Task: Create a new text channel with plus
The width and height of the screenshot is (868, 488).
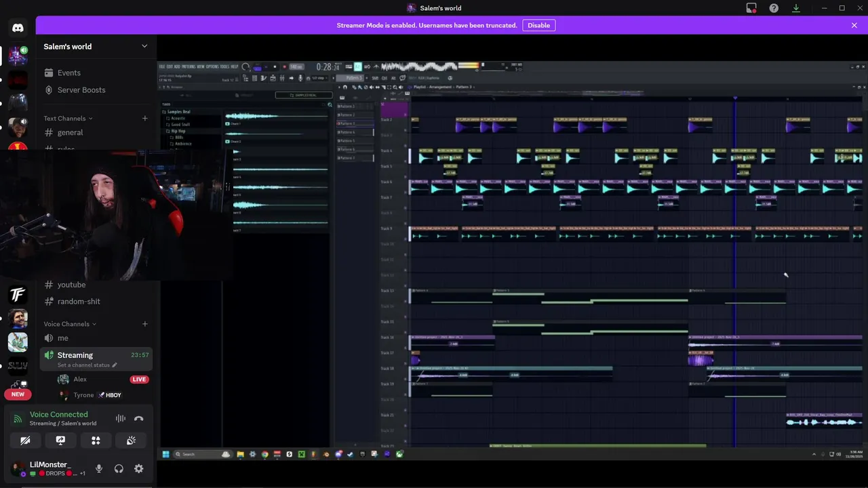Action: pyautogui.click(x=144, y=118)
